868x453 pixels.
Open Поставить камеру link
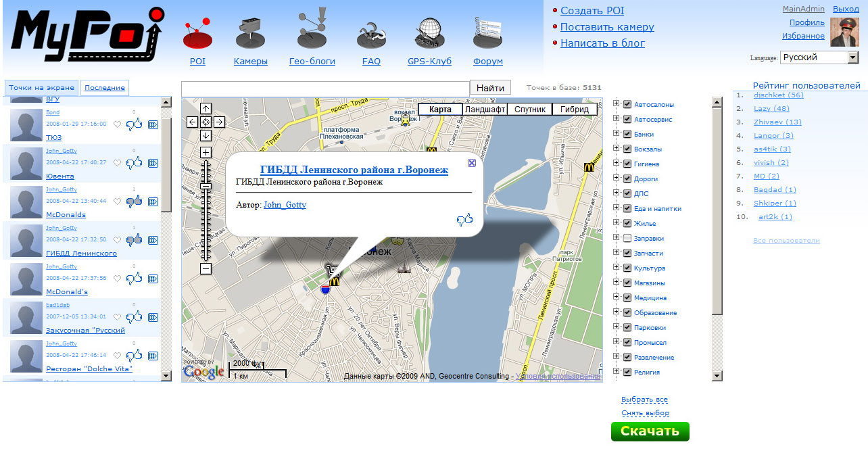click(x=607, y=27)
